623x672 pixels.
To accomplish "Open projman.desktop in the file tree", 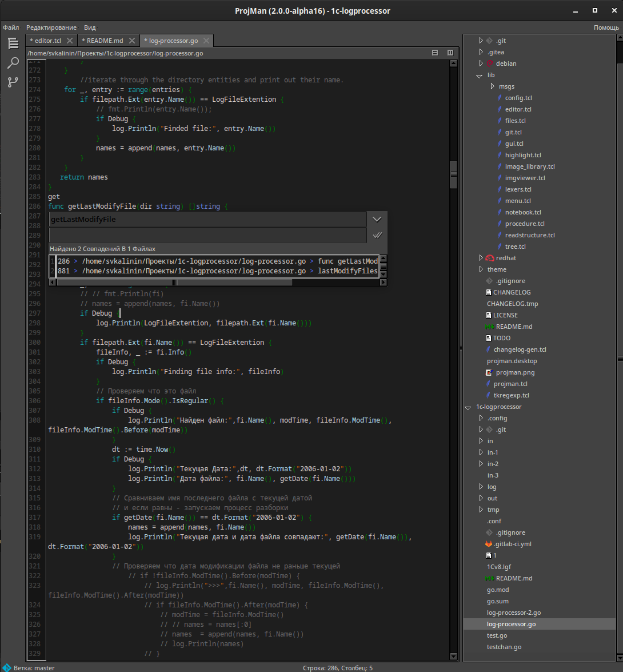I will [512, 361].
